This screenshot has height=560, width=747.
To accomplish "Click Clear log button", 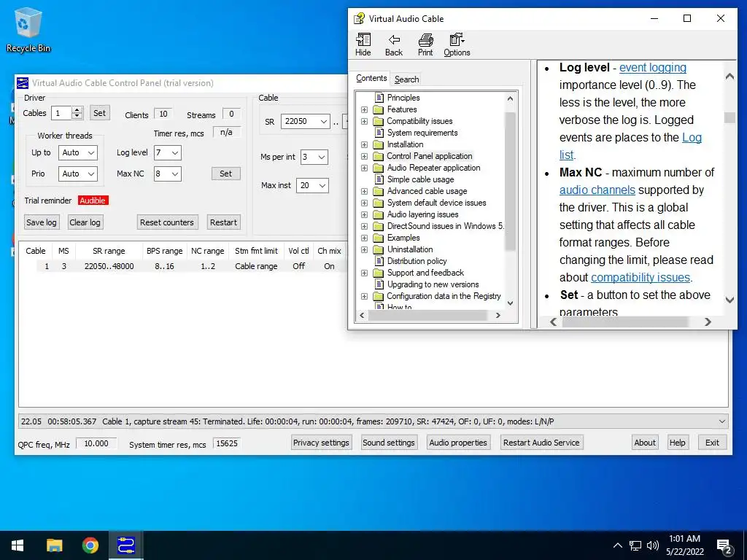I will click(x=85, y=222).
